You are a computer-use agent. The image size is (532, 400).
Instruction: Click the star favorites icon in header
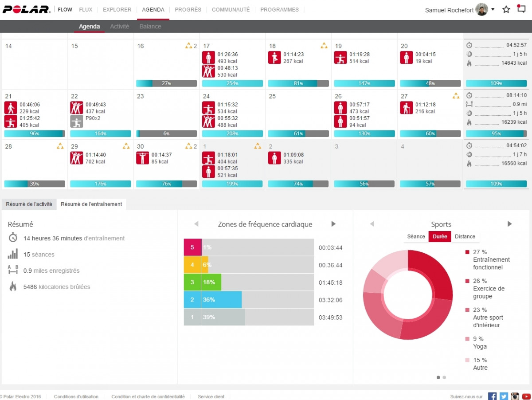(x=506, y=9)
